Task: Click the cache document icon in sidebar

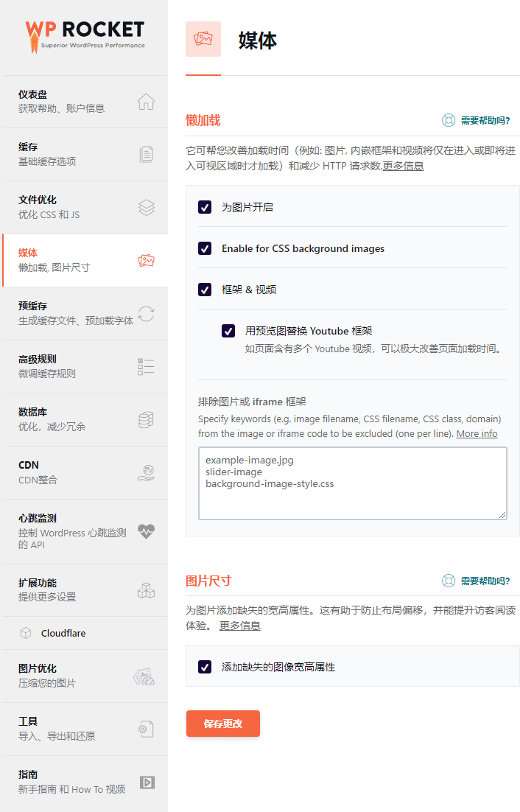Action: (146, 155)
